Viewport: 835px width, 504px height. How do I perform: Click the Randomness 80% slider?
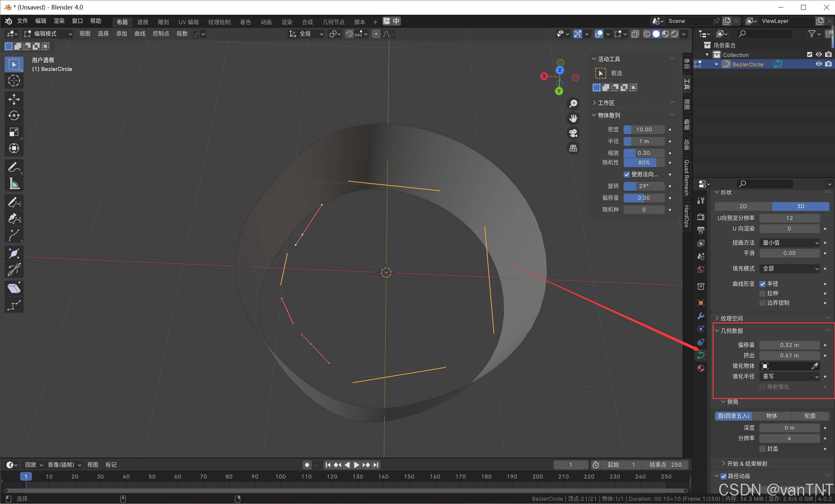tap(643, 163)
